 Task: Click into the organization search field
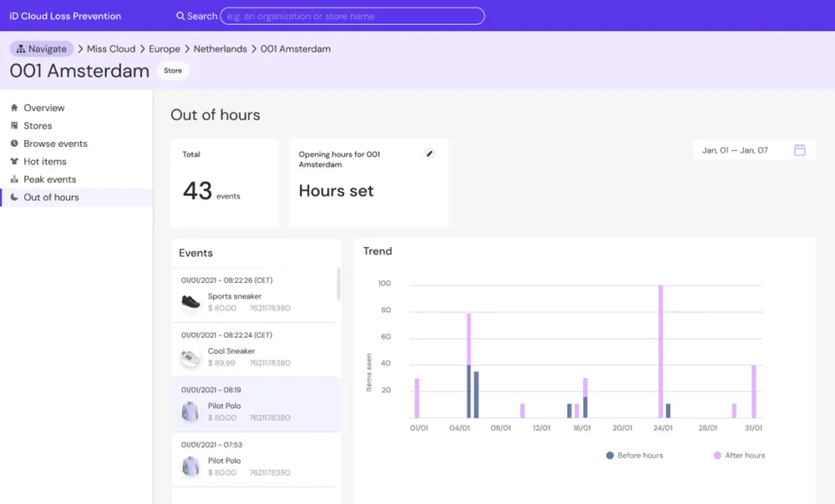pyautogui.click(x=352, y=16)
